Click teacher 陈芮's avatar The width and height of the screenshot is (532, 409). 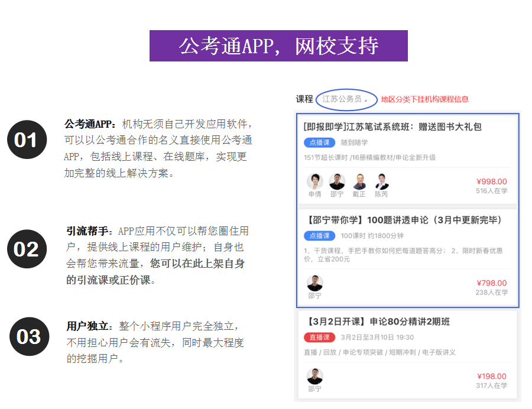tap(381, 181)
